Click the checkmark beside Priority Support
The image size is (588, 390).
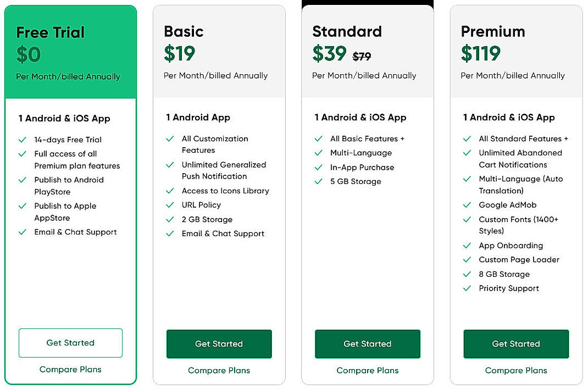(467, 288)
